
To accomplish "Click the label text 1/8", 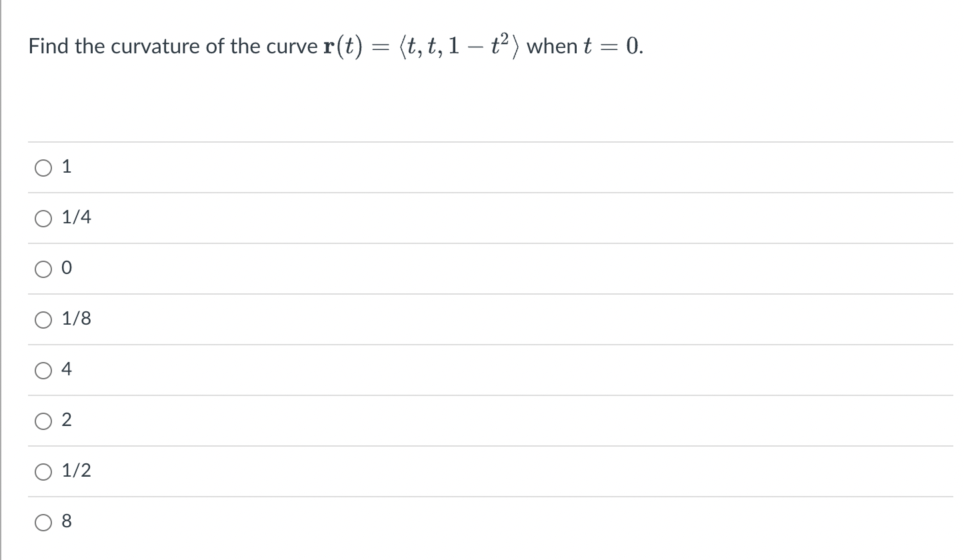I will coord(75,319).
